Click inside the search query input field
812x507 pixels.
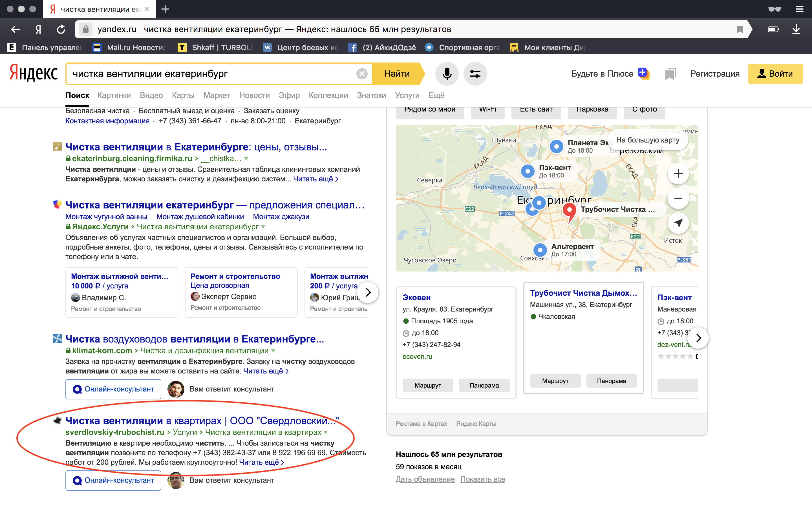click(215, 74)
